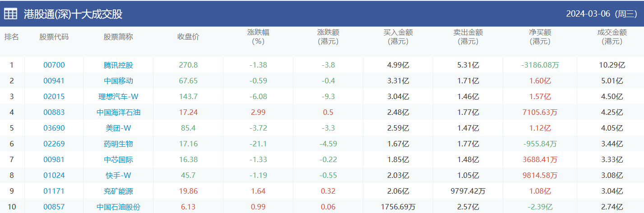Open 中国移动 stock link
This screenshot has height=213, width=644.
pyautogui.click(x=118, y=81)
